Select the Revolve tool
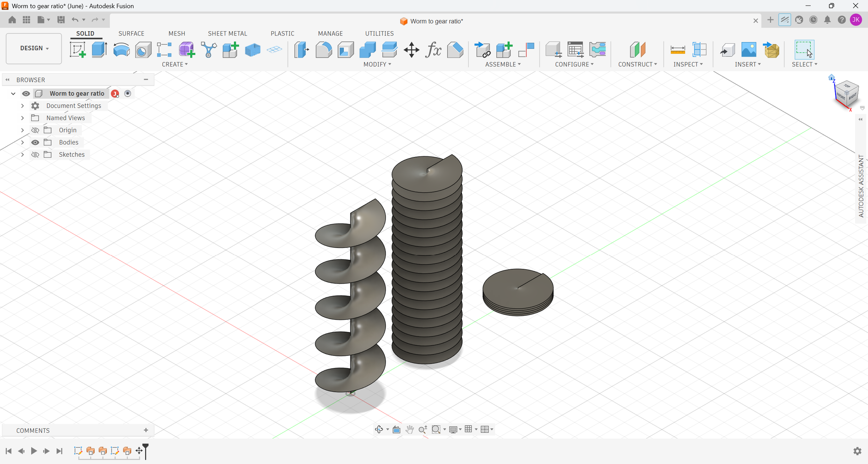The width and height of the screenshot is (868, 464). pyautogui.click(x=121, y=50)
